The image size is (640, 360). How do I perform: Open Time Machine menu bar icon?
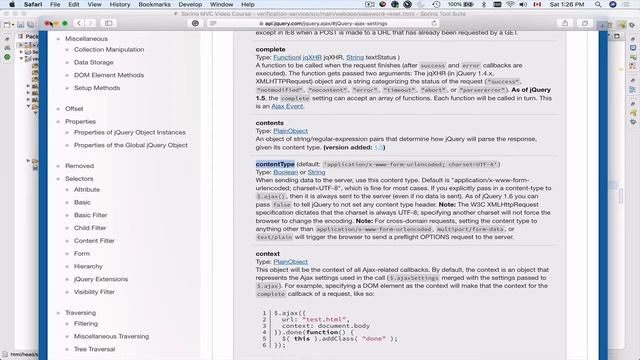point(436,4)
